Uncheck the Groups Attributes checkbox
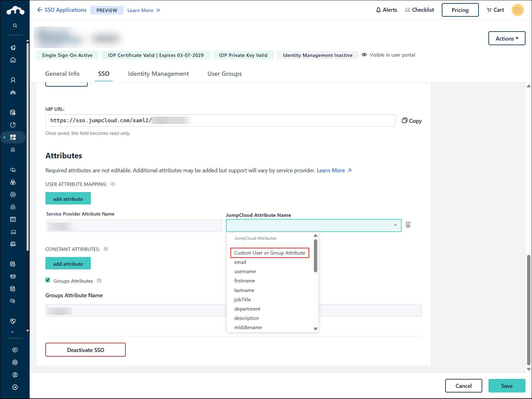532x399 pixels. [x=48, y=280]
